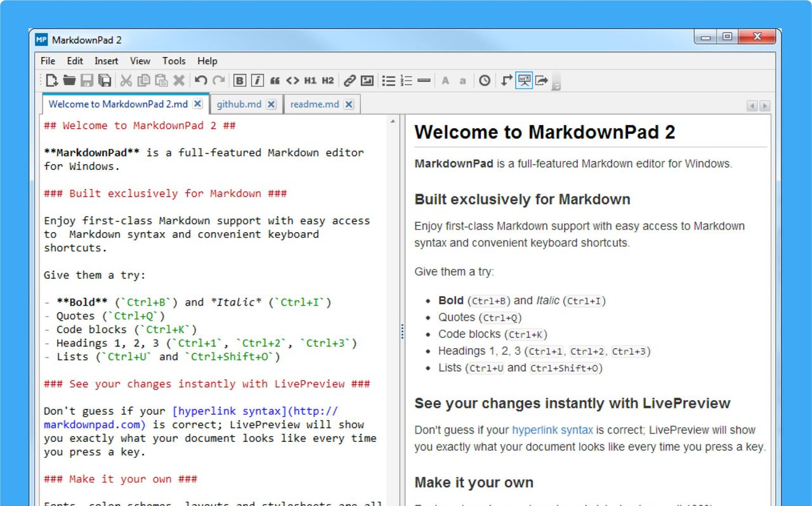The height and width of the screenshot is (506, 812).
Task: Toggle the LivePreview pane
Action: tap(525, 81)
